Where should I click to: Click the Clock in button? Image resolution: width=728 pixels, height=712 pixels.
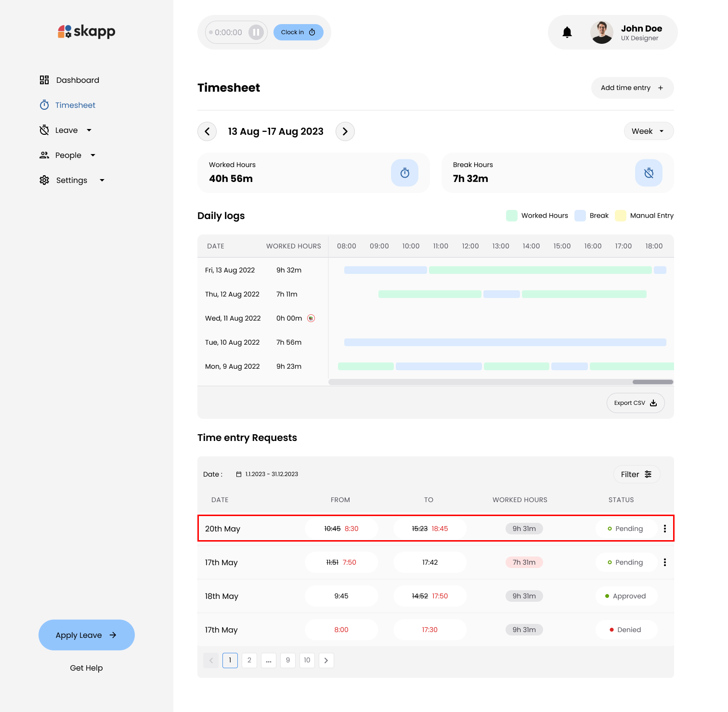tap(298, 32)
